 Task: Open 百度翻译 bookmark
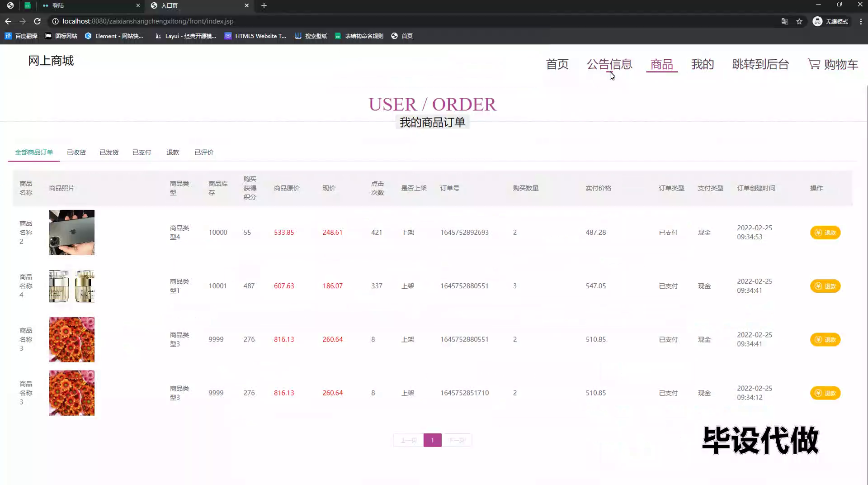21,36
